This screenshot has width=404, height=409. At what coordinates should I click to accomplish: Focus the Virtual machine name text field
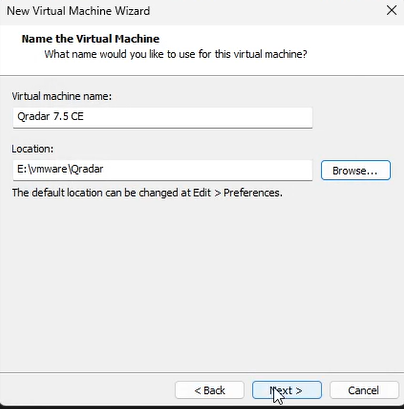click(x=163, y=117)
